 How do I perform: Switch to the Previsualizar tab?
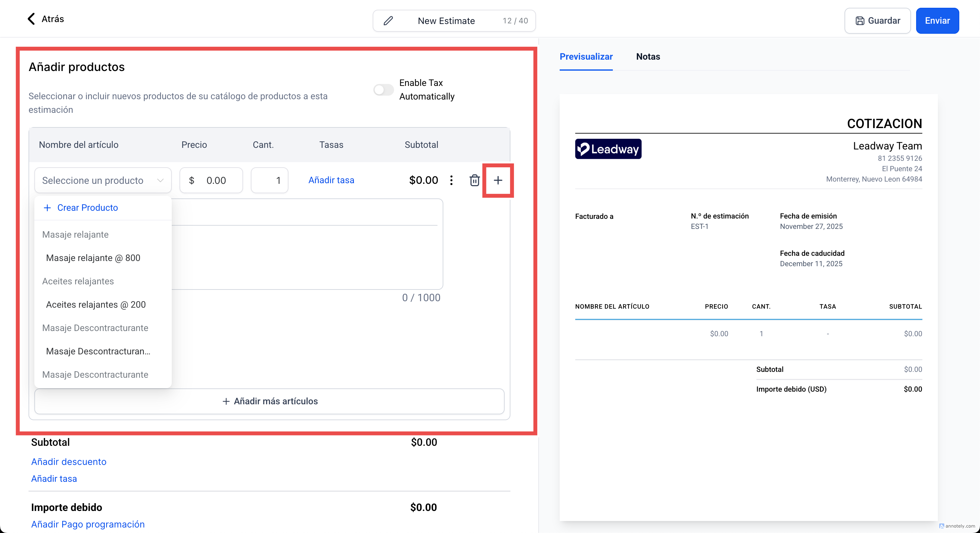point(586,57)
